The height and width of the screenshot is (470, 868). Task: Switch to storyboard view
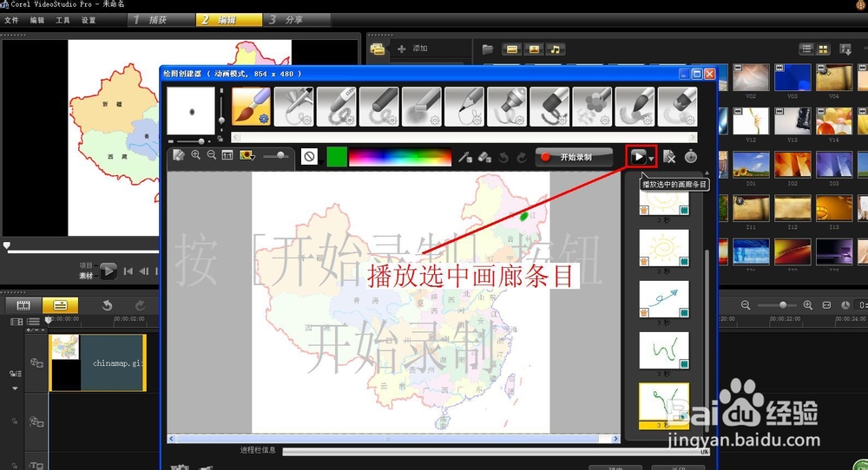click(23, 304)
